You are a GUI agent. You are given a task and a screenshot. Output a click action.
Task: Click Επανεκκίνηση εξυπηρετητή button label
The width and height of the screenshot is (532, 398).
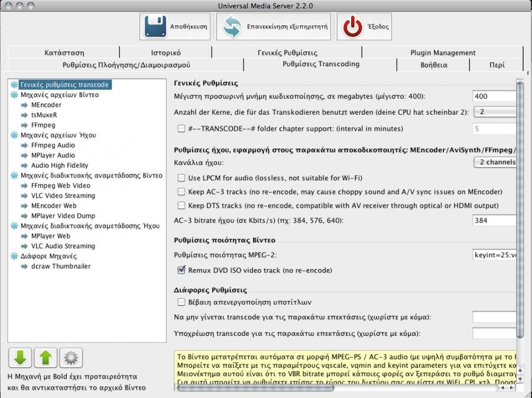click(x=287, y=27)
